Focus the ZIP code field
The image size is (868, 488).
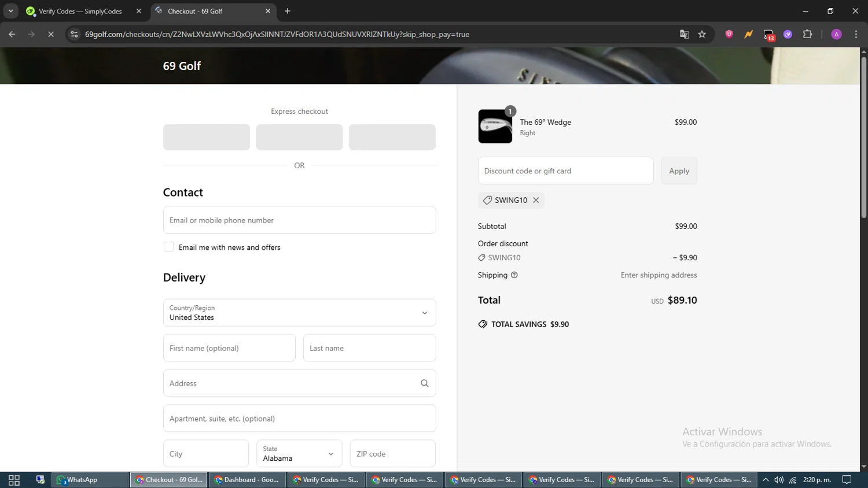(392, 454)
